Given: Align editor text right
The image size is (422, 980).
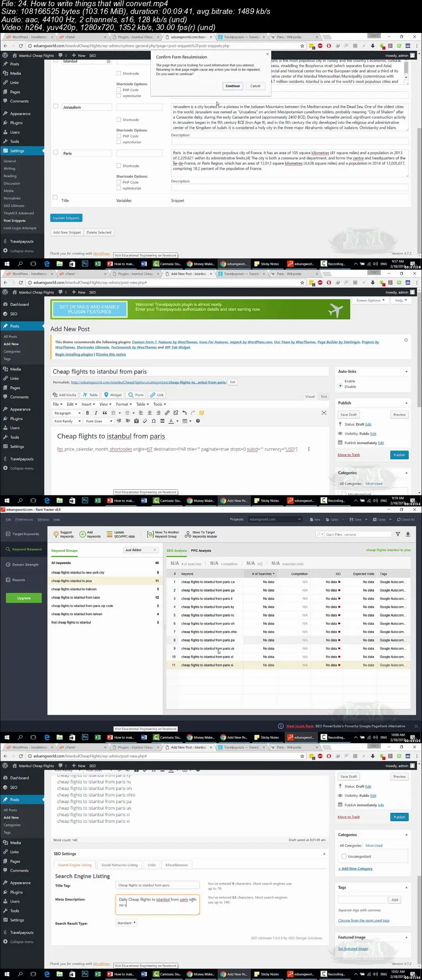Looking at the screenshot, I should (158, 413).
